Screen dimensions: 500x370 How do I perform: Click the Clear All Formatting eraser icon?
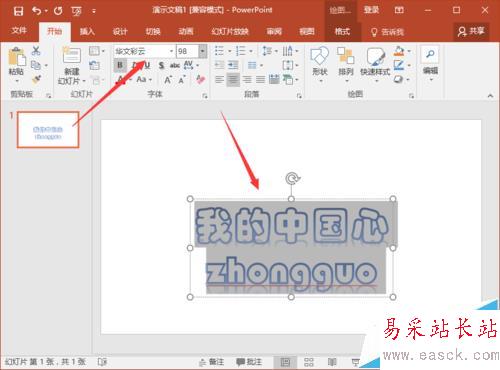tap(200, 80)
